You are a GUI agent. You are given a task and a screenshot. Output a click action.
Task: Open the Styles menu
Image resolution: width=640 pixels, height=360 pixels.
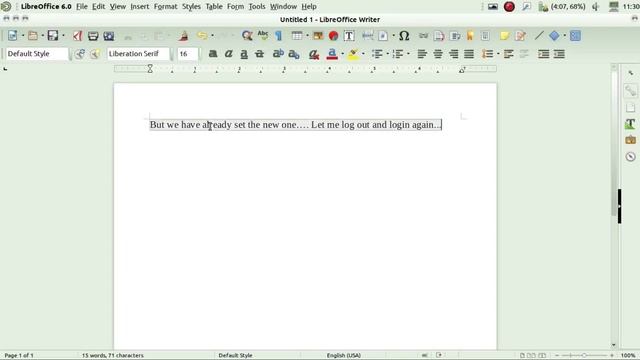click(x=191, y=7)
